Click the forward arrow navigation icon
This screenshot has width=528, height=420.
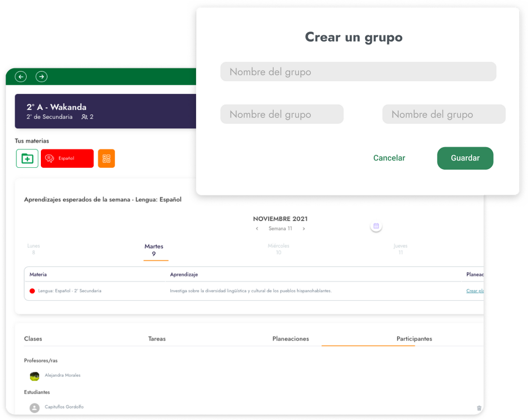click(42, 77)
